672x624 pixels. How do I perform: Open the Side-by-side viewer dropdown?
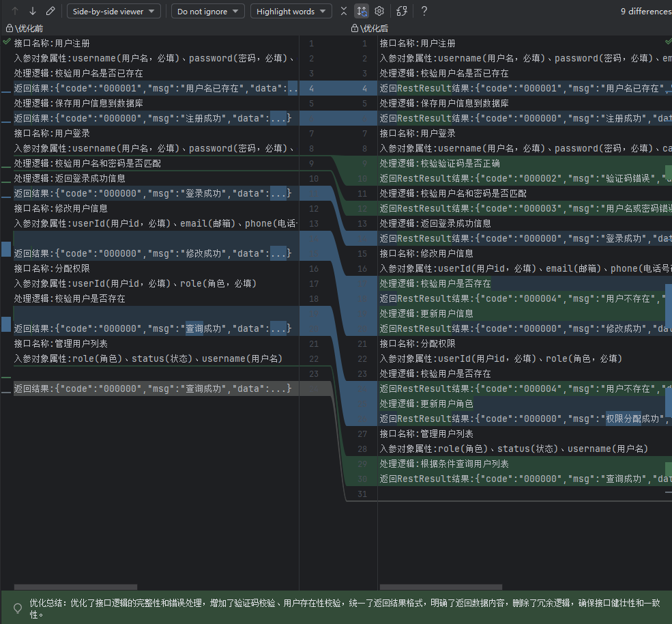[x=114, y=11]
